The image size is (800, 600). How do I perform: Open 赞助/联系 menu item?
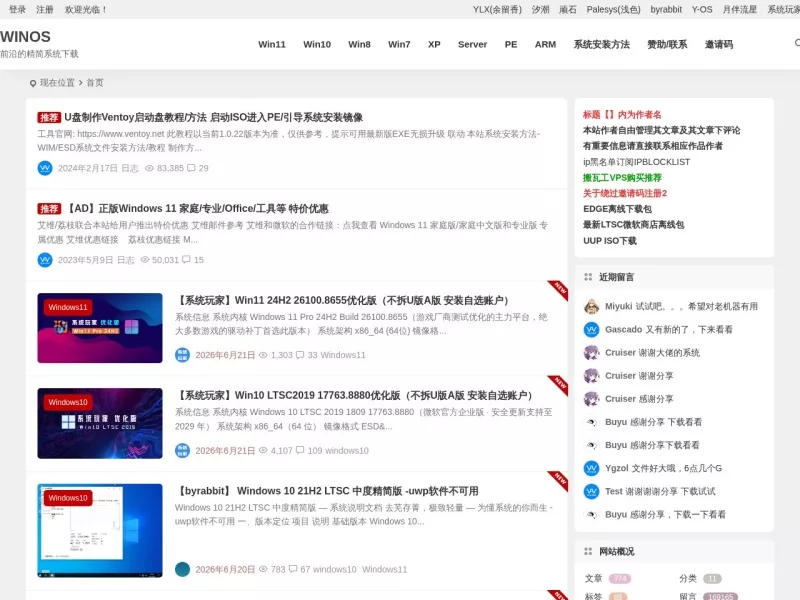point(667,44)
